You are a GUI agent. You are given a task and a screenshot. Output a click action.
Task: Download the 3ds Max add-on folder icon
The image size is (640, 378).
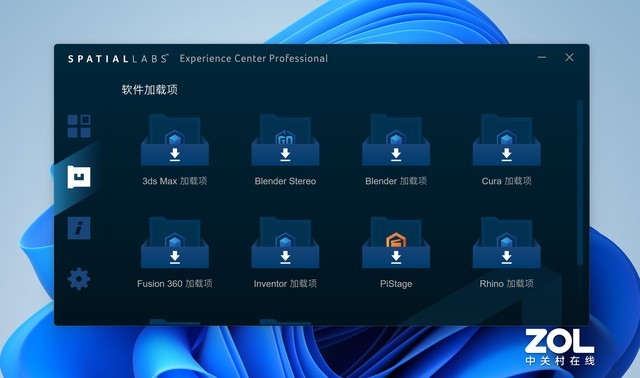175,140
